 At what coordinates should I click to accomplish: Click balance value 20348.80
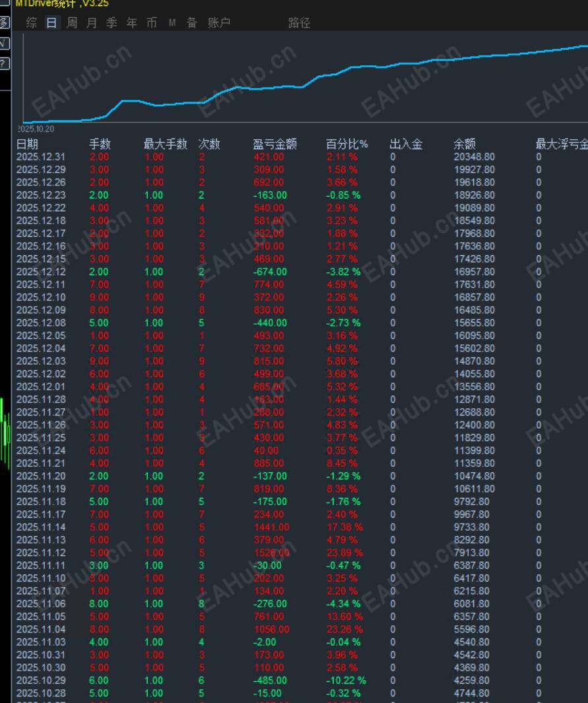[474, 157]
